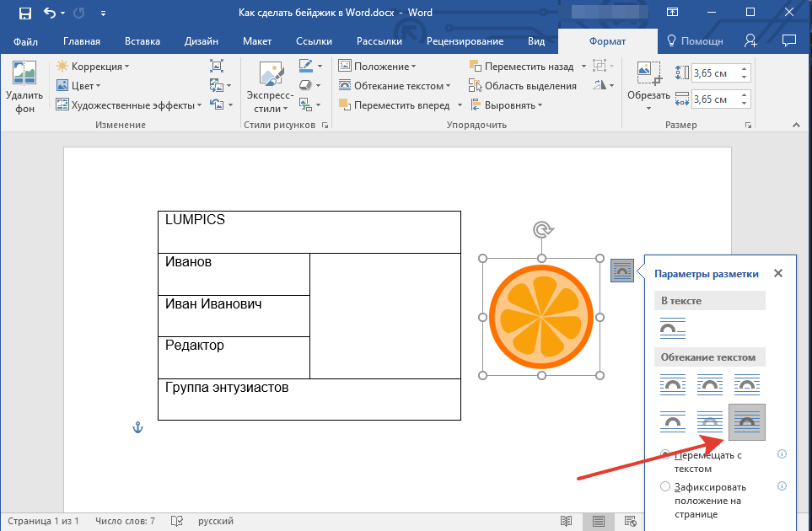Image resolution: width=812 pixels, height=531 pixels.
Task: Open the Художественные эффекты dropdown
Action: click(x=130, y=105)
